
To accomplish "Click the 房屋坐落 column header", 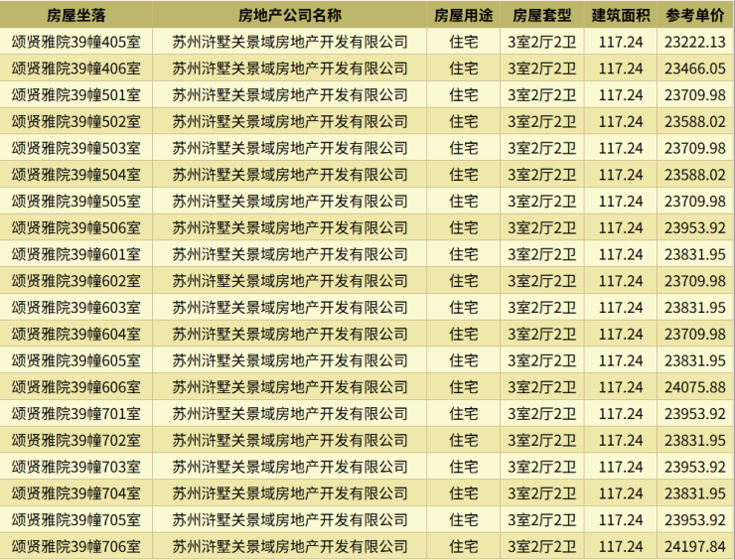I will [x=75, y=16].
